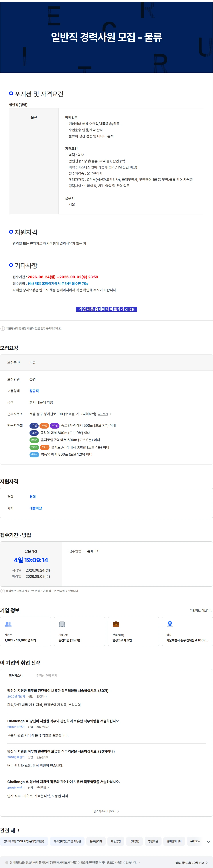The width and height of the screenshot is (213, 868).
Task: Click the 1,001 ~ 10,000명 이하 employee card
Action: pyautogui.click(x=26, y=631)
